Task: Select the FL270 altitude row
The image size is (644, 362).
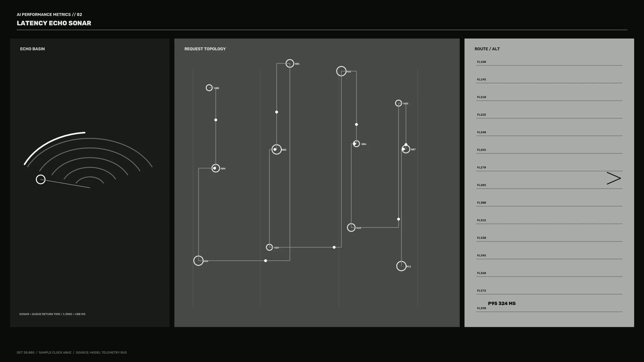Action: click(x=549, y=168)
